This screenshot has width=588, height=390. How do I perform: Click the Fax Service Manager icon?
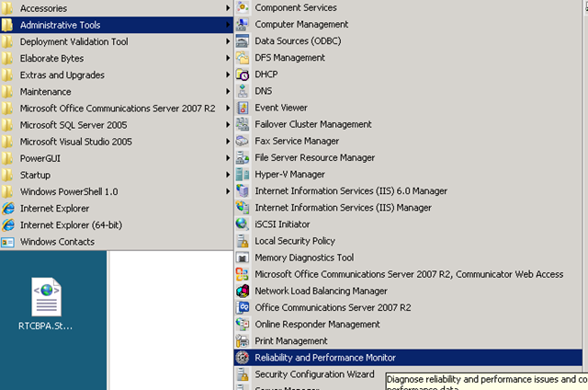243,141
